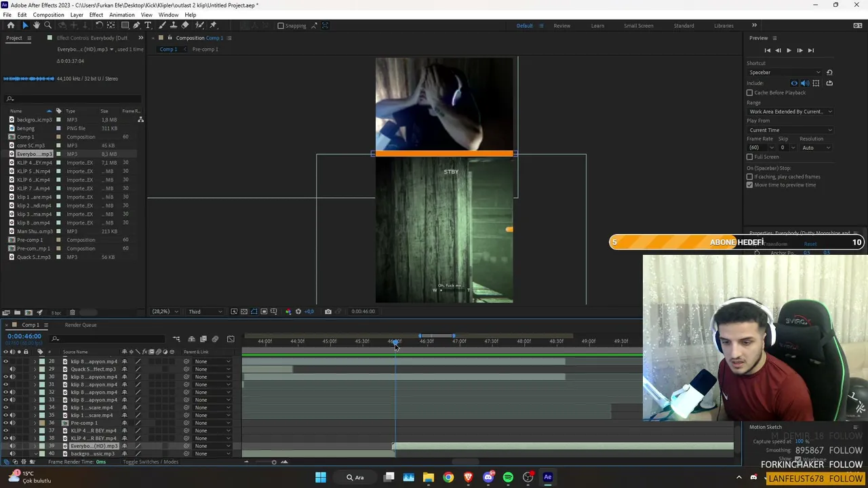Image resolution: width=868 pixels, height=488 pixels.
Task: Choose the Pen tool
Action: (136, 25)
